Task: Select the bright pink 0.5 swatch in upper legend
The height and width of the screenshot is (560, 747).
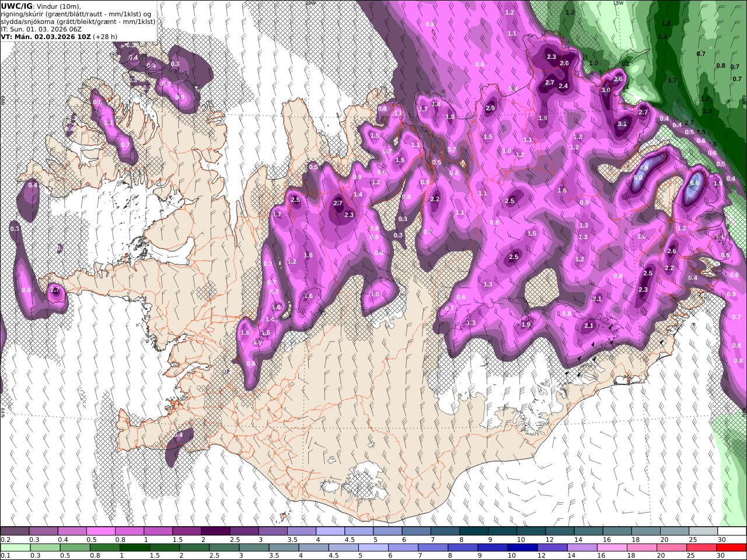Action: (100, 531)
